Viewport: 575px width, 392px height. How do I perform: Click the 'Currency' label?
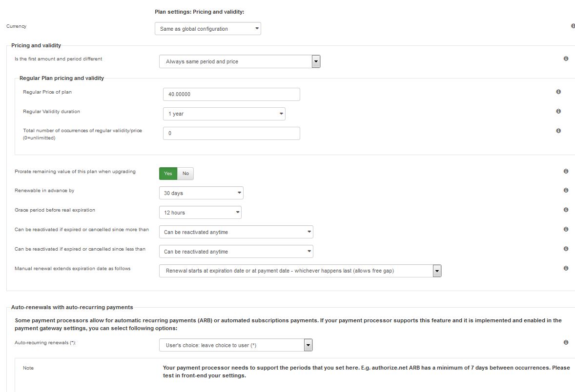click(17, 26)
